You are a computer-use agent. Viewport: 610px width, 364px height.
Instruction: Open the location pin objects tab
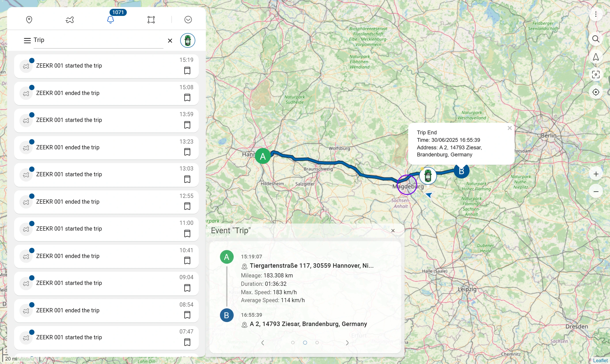pos(29,20)
